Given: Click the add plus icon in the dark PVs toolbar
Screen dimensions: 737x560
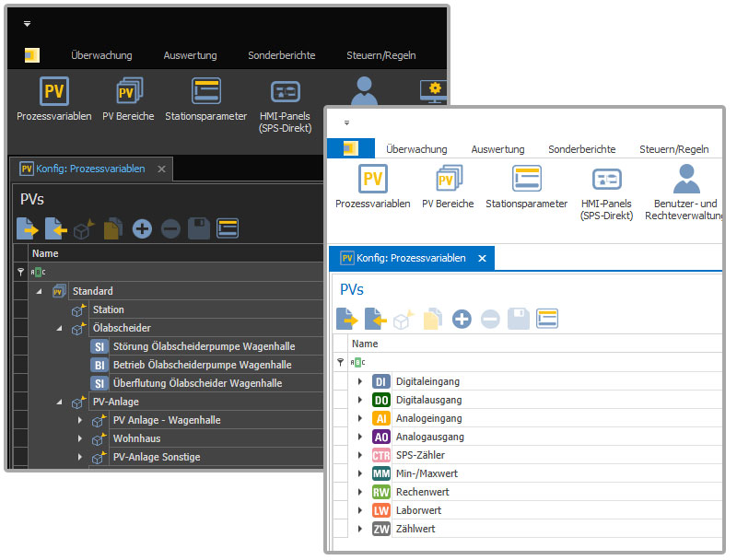Looking at the screenshot, I should pyautogui.click(x=142, y=229).
